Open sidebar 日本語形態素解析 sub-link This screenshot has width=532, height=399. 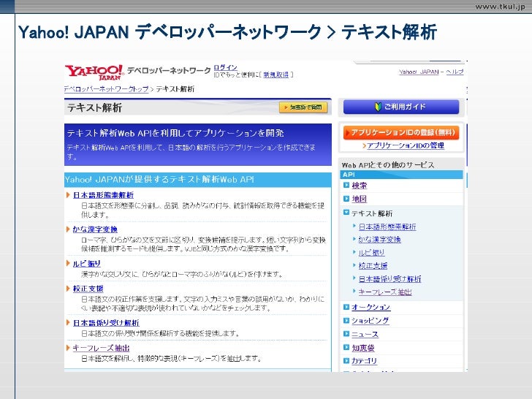(x=387, y=227)
